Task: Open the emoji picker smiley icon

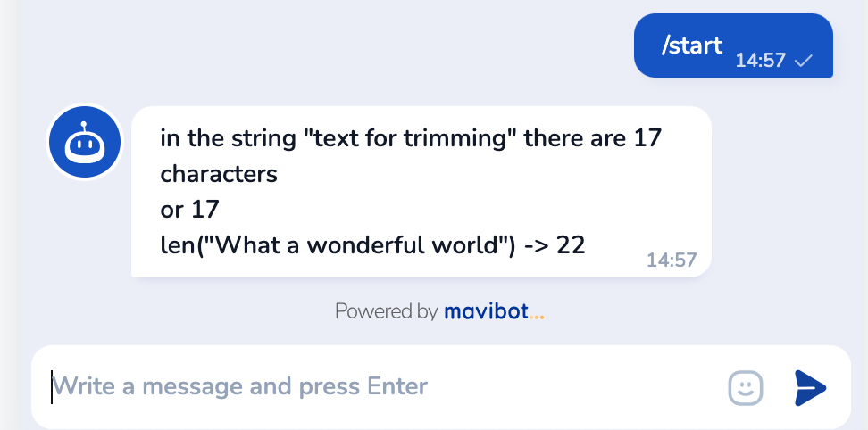Action: pyautogui.click(x=746, y=387)
